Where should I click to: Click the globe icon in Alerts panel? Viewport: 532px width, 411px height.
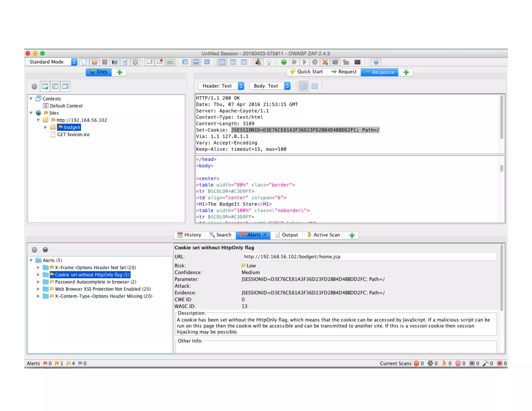pyautogui.click(x=45, y=250)
